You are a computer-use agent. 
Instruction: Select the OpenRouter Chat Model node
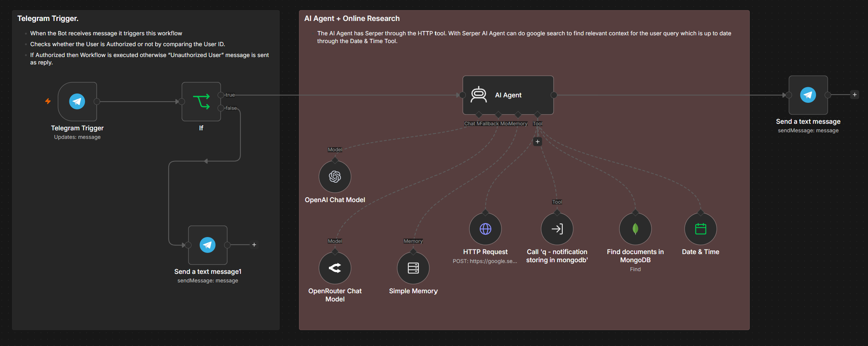click(335, 268)
